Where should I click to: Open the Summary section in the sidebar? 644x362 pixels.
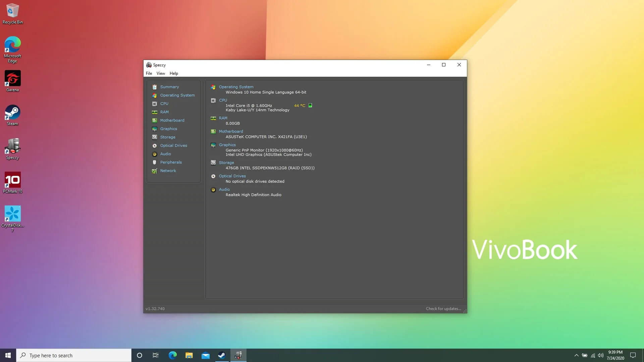(x=169, y=87)
